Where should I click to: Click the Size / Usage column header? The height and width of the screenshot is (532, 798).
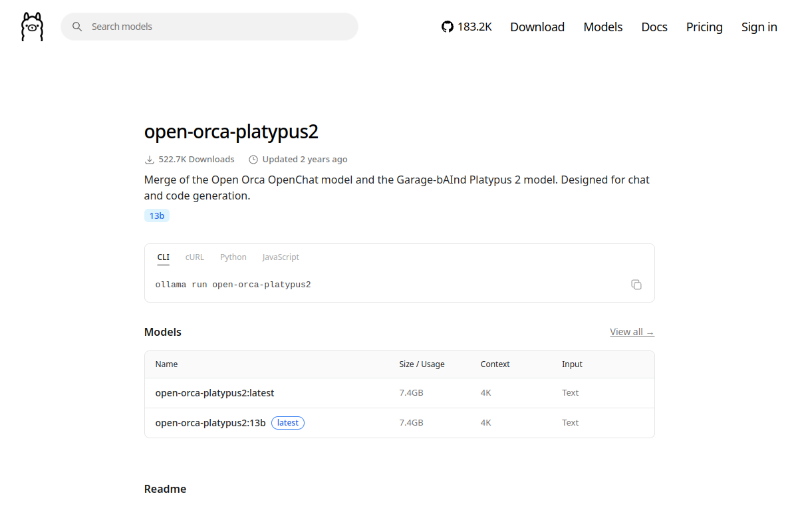422,364
